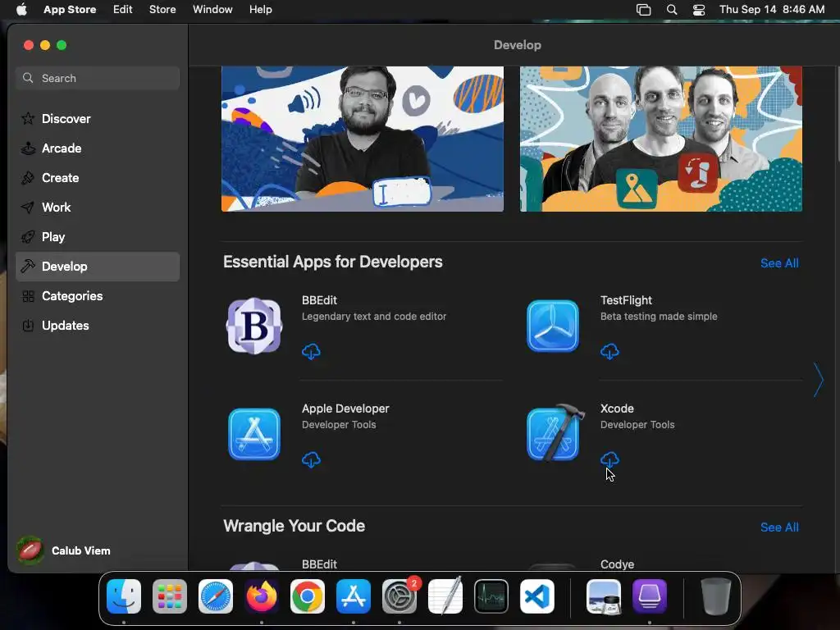The image size is (840, 630).
Task: Open Spotlight search in the menu bar
Action: [672, 10]
